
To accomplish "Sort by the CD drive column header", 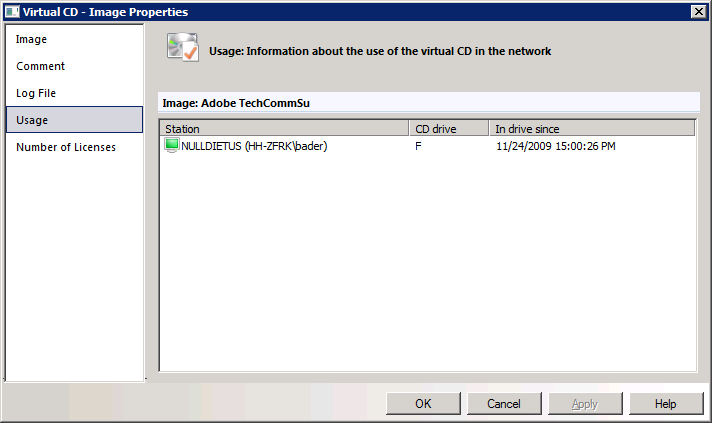I will point(449,129).
